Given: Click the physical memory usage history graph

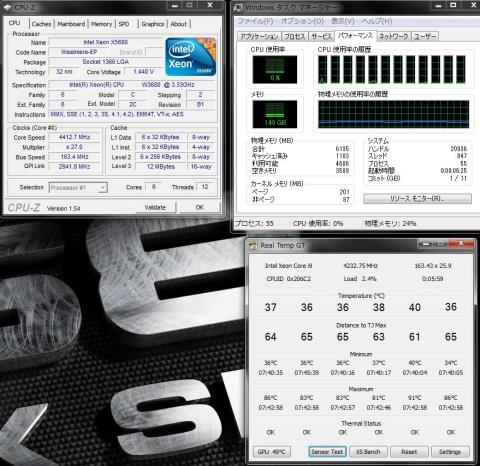Looking at the screenshot, I should coord(394,114).
